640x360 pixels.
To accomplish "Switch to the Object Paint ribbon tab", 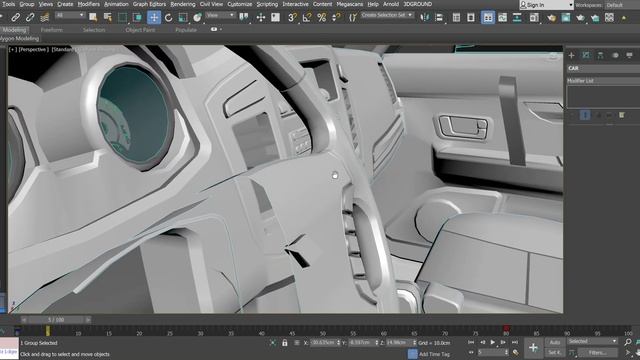I will 140,30.
